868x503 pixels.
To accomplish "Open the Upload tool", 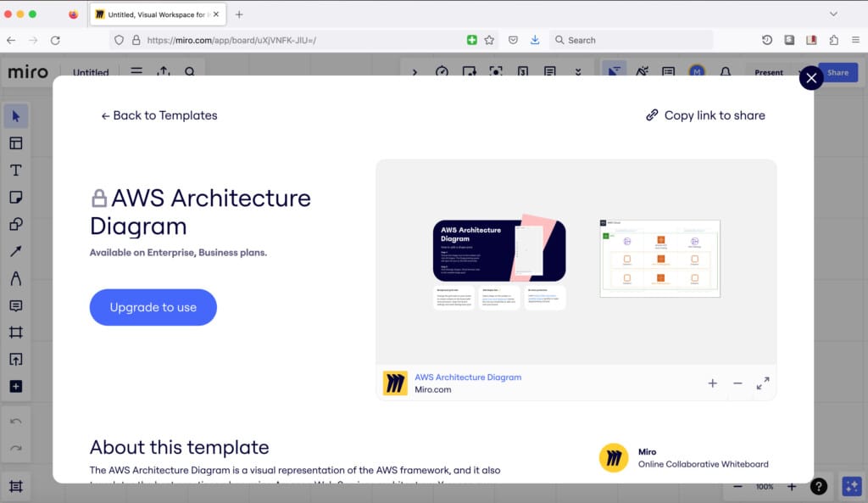I will point(15,360).
